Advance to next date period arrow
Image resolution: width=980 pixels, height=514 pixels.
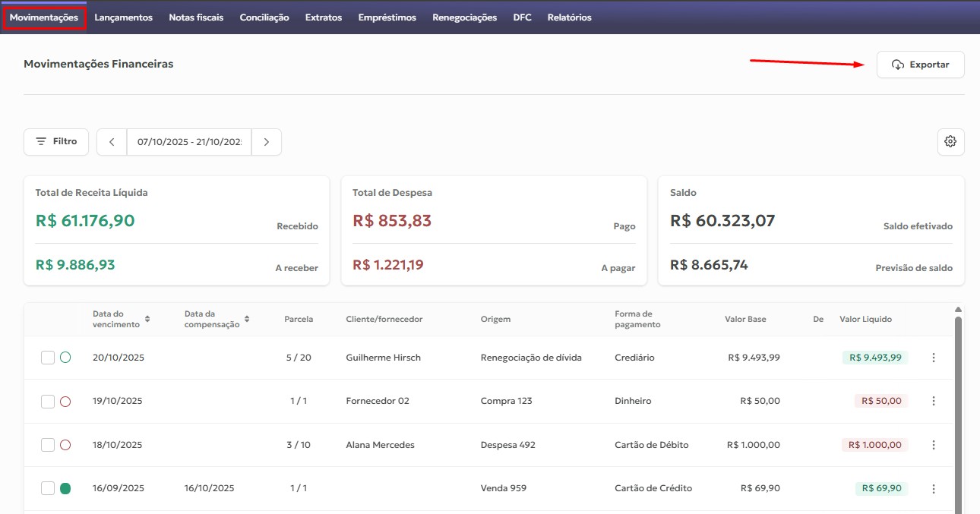(x=266, y=142)
